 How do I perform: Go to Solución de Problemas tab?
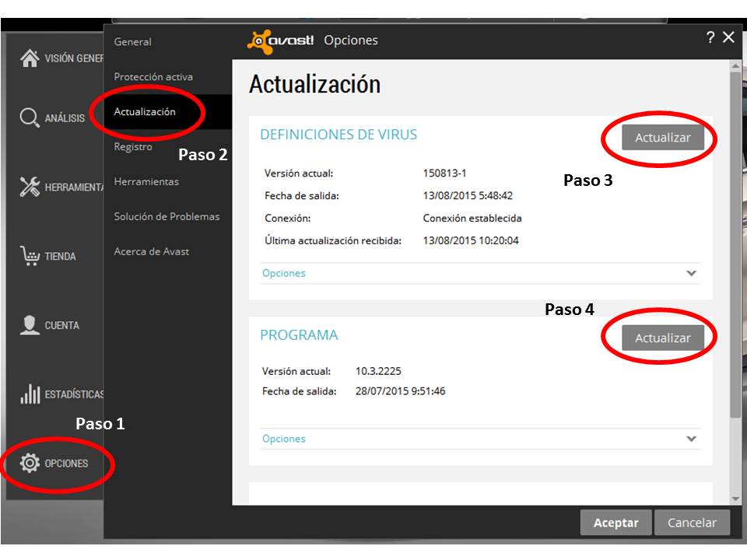(x=167, y=217)
